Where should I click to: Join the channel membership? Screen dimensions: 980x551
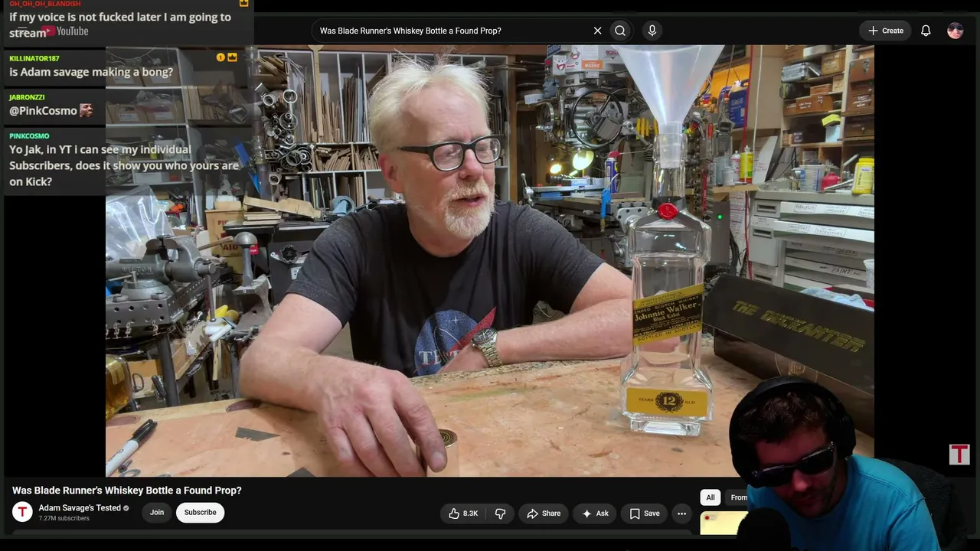157,513
